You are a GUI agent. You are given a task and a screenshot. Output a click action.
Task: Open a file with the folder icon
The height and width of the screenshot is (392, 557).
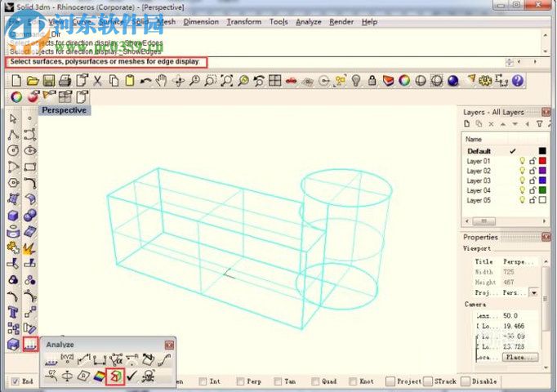[x=33, y=81]
